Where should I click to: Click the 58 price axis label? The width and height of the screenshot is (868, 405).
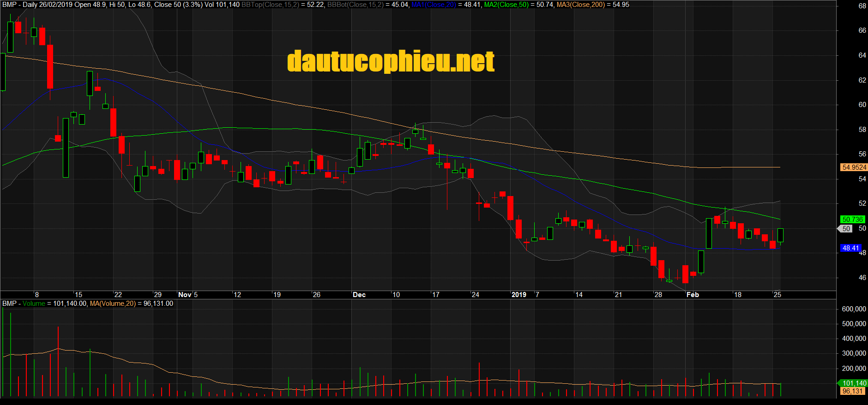click(862, 130)
